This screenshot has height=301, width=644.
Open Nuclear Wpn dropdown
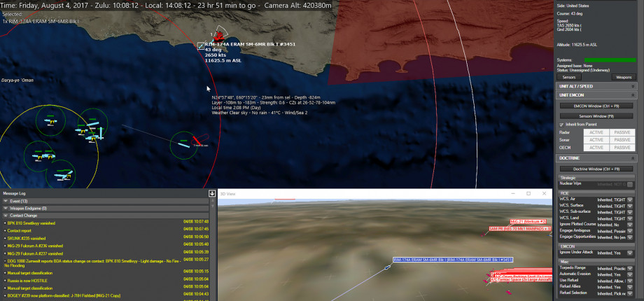629,184
